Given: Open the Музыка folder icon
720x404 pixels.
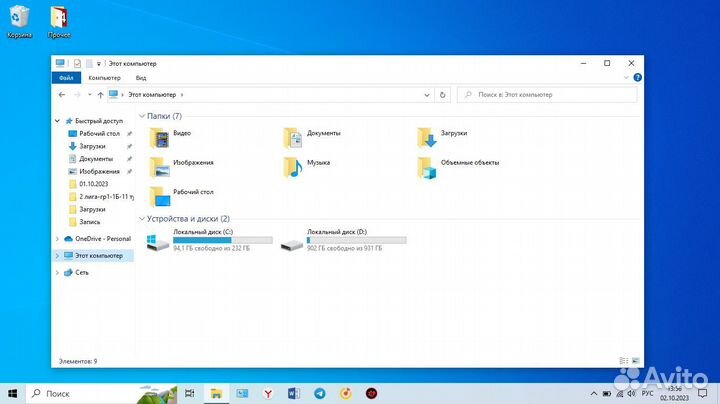Looking at the screenshot, I should point(293,167).
